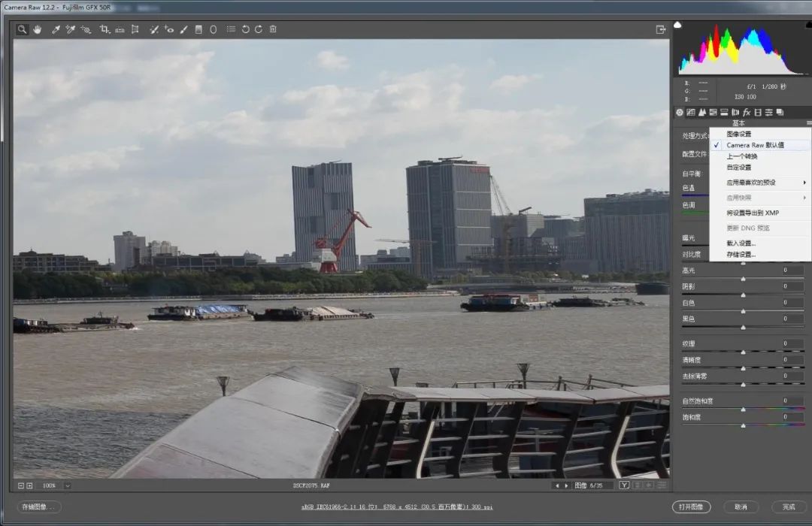Click the 饱和度 value input field

792,417
